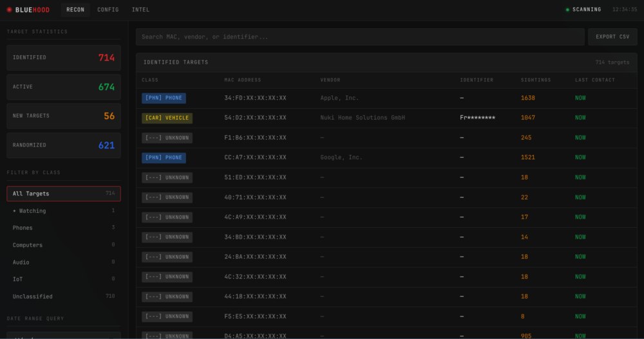Click the green Scanning status indicator

click(567, 10)
